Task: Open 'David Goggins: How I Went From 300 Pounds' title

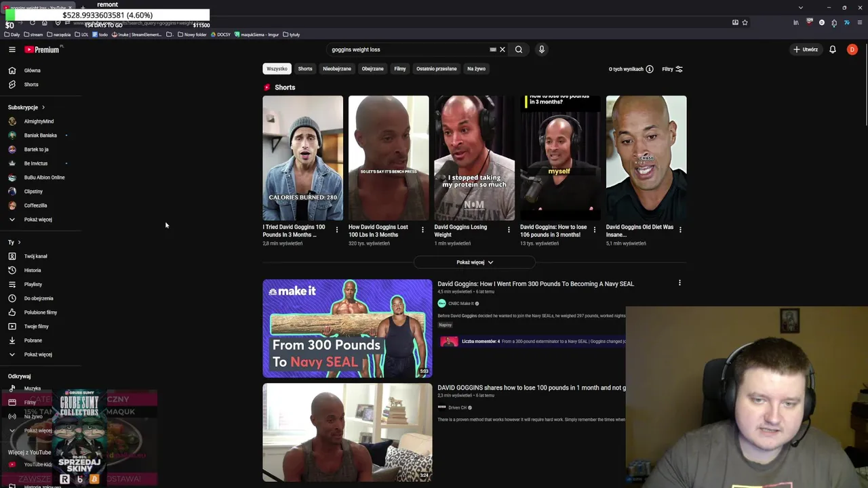Action: point(536,284)
